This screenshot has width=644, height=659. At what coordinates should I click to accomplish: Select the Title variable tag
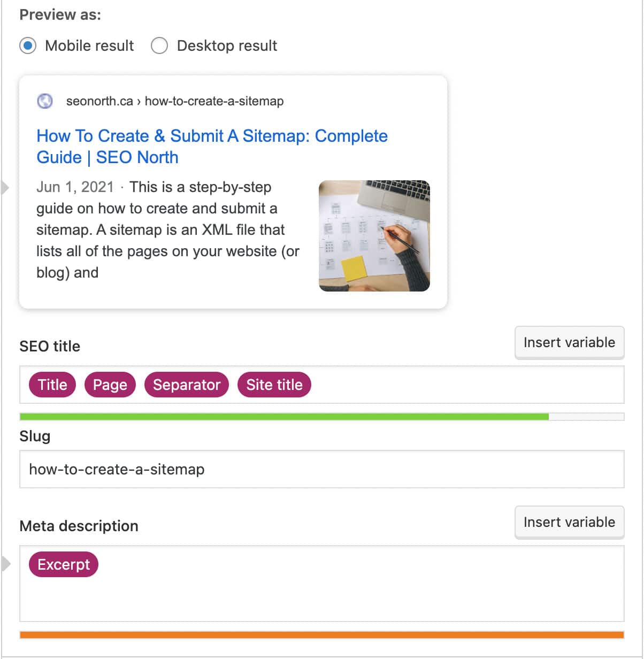(52, 385)
